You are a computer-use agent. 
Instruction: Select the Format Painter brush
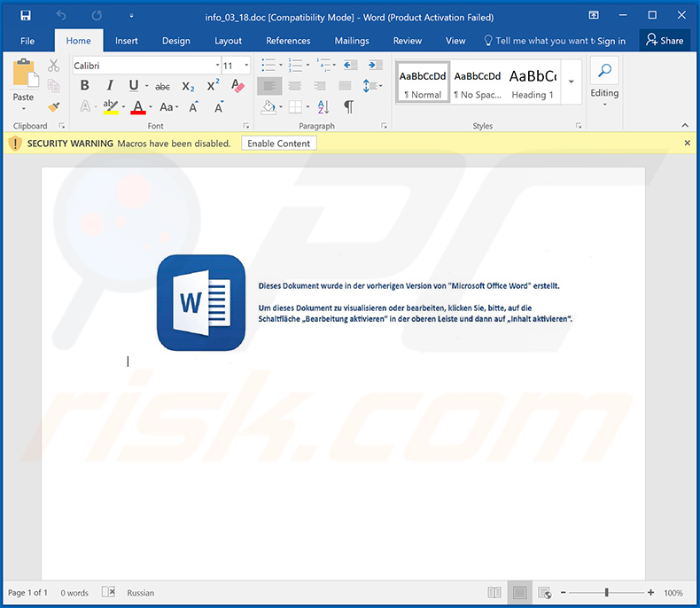tap(53, 106)
